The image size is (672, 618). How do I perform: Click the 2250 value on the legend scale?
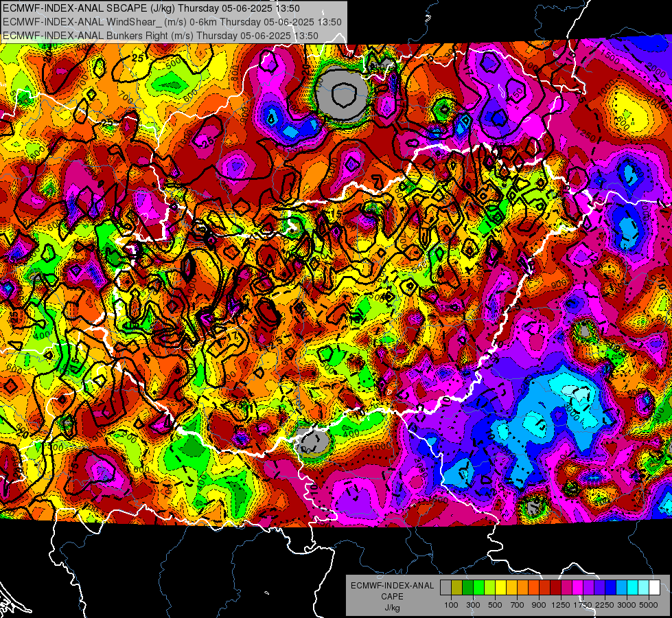pyautogui.click(x=605, y=605)
